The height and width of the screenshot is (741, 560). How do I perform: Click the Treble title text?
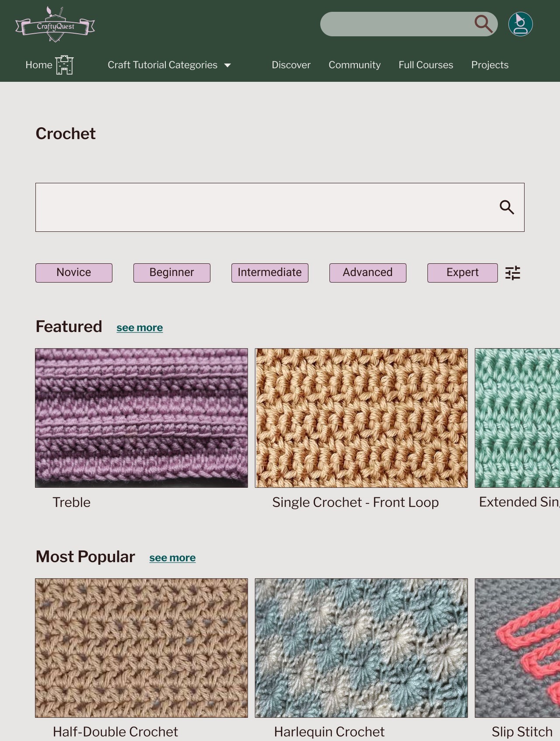pos(71,502)
